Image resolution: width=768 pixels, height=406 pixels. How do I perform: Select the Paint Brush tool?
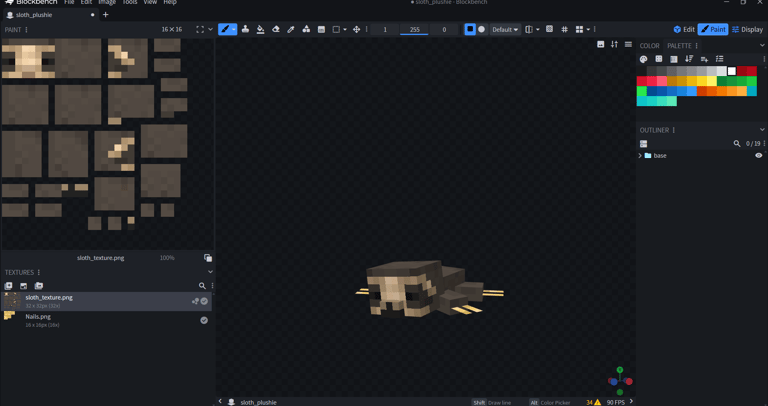tap(225, 29)
